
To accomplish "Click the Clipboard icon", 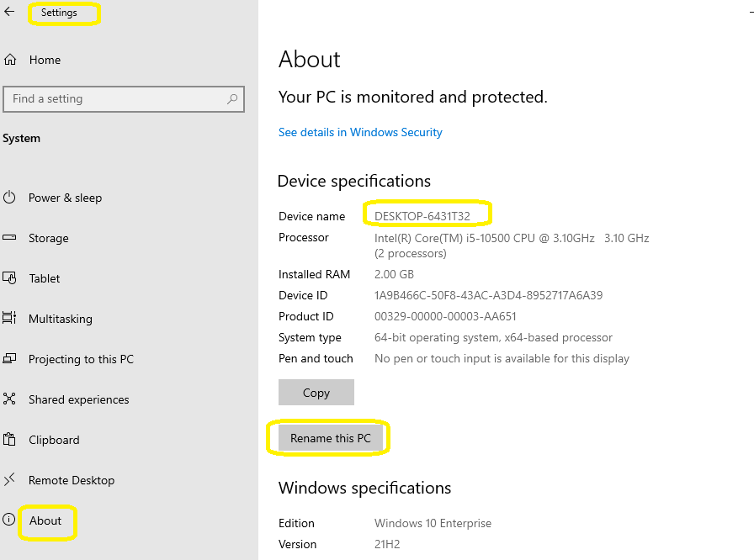I will (9, 439).
